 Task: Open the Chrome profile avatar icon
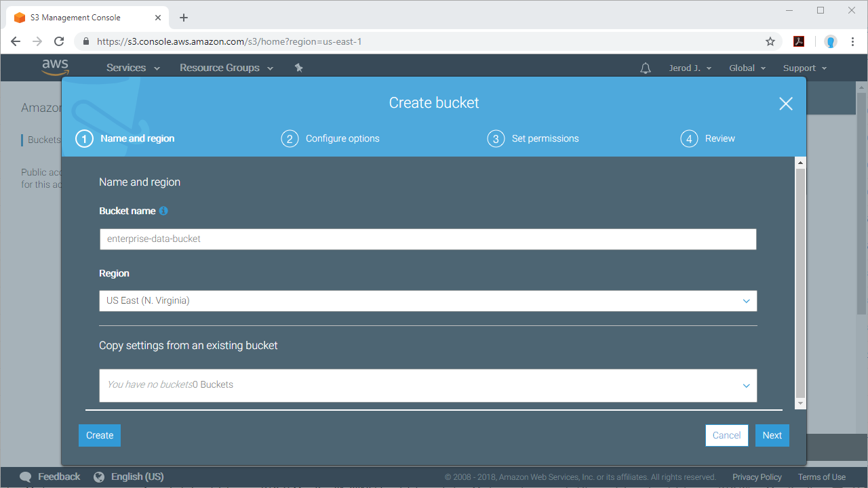pos(830,41)
